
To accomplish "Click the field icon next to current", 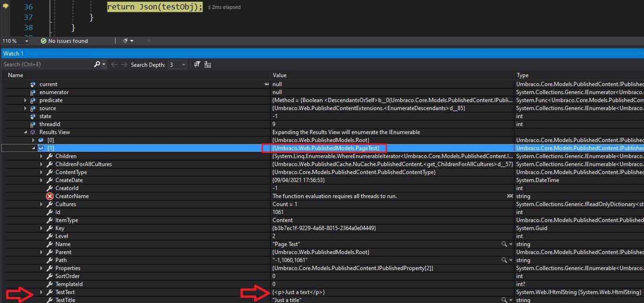I will click(33, 84).
